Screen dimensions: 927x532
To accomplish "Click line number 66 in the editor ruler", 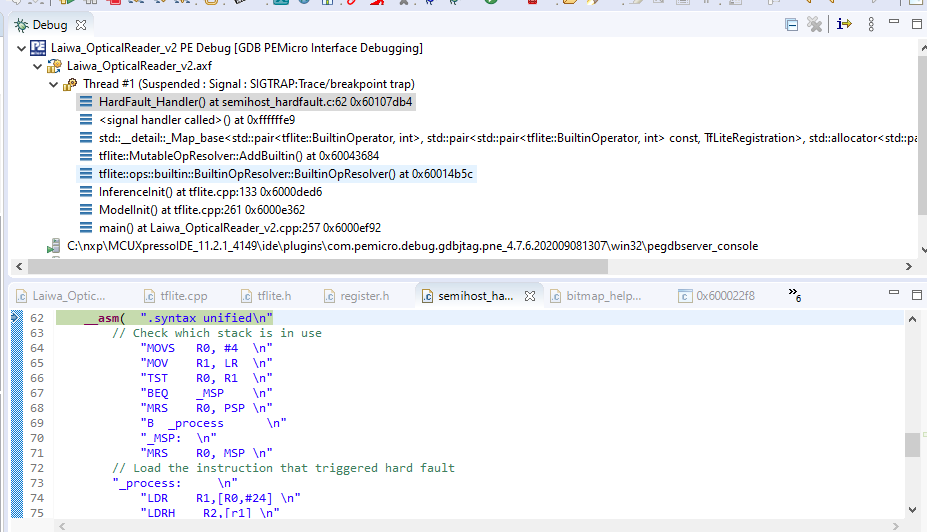I will click(x=37, y=378).
